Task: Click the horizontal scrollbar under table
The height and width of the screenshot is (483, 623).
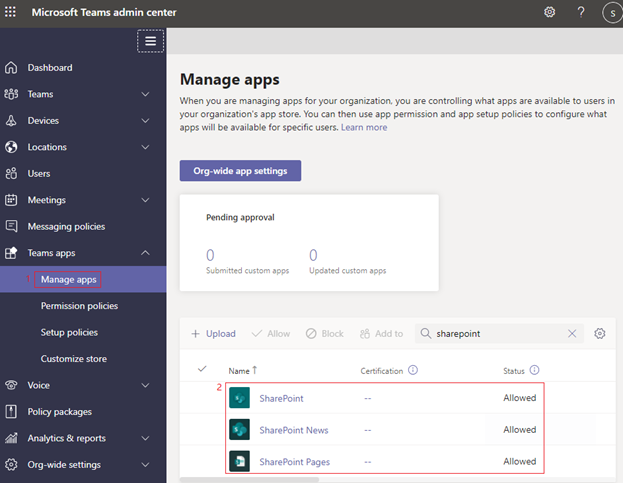Action: coord(249,479)
